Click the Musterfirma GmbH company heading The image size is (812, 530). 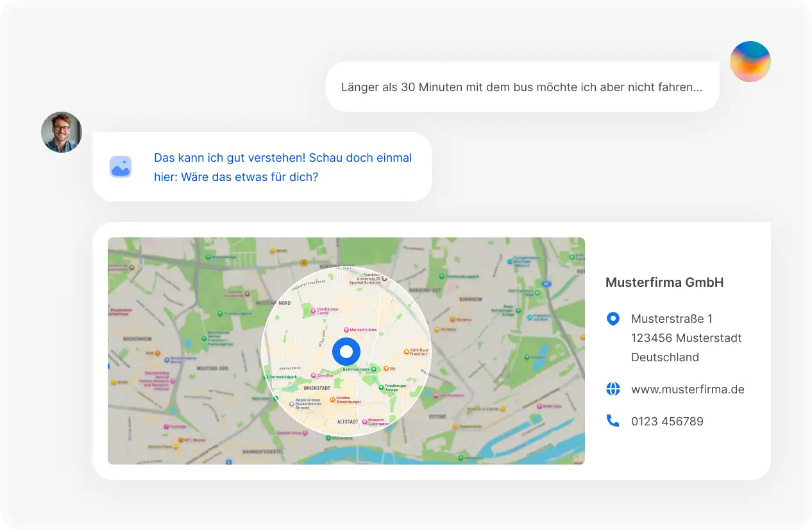tap(664, 282)
